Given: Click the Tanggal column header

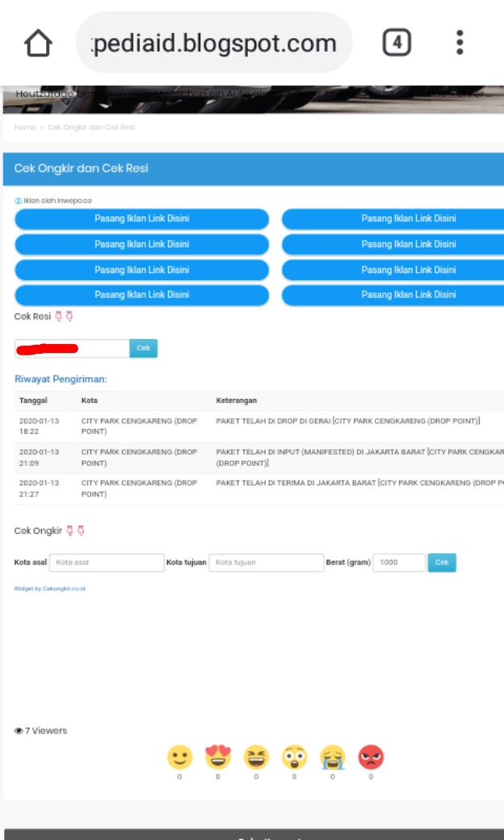Looking at the screenshot, I should 33,401.
